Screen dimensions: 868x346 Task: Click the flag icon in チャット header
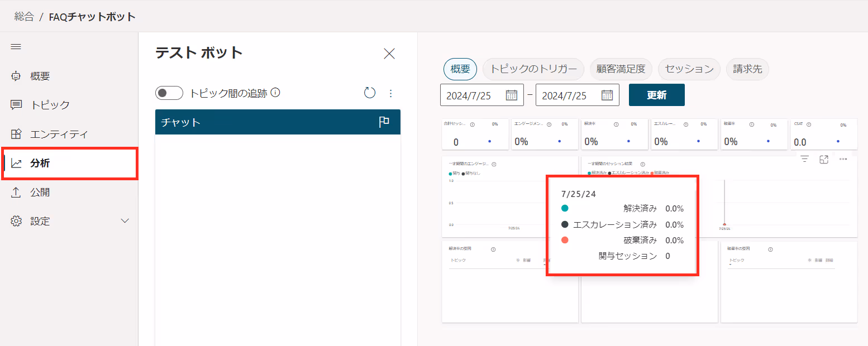point(384,122)
